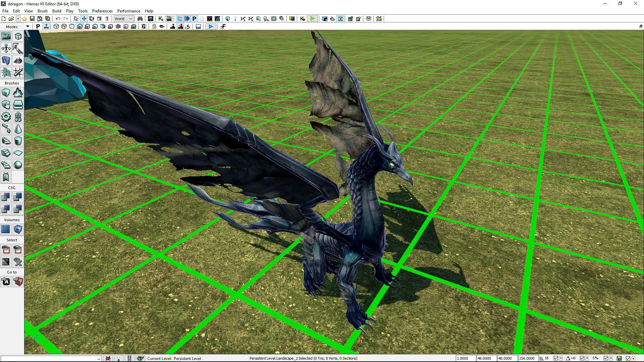Select the rotate widget tool
This screenshot has height=362, width=644.
pyautogui.click(x=92, y=19)
